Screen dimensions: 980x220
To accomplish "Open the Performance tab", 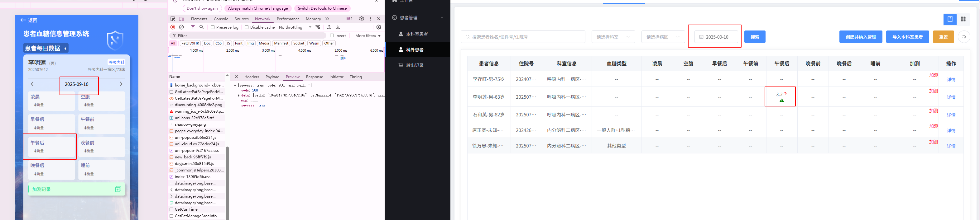I will [x=288, y=19].
